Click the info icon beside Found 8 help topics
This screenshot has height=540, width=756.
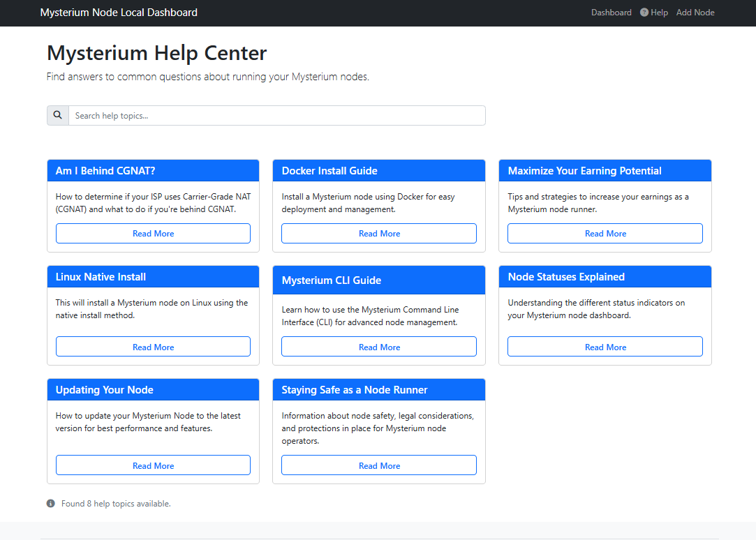[x=51, y=504]
